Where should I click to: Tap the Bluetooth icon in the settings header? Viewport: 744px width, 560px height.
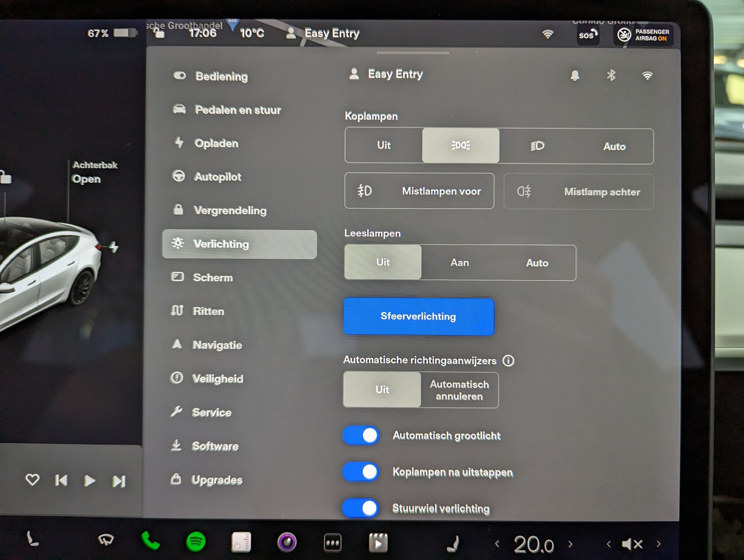pos(611,75)
